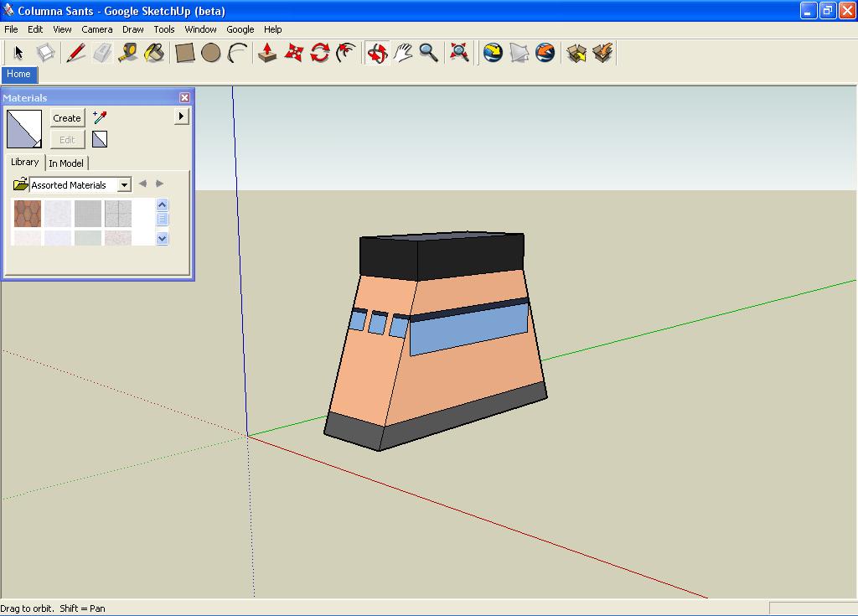
Task: Pick the Circle drawing tool
Action: pos(211,53)
